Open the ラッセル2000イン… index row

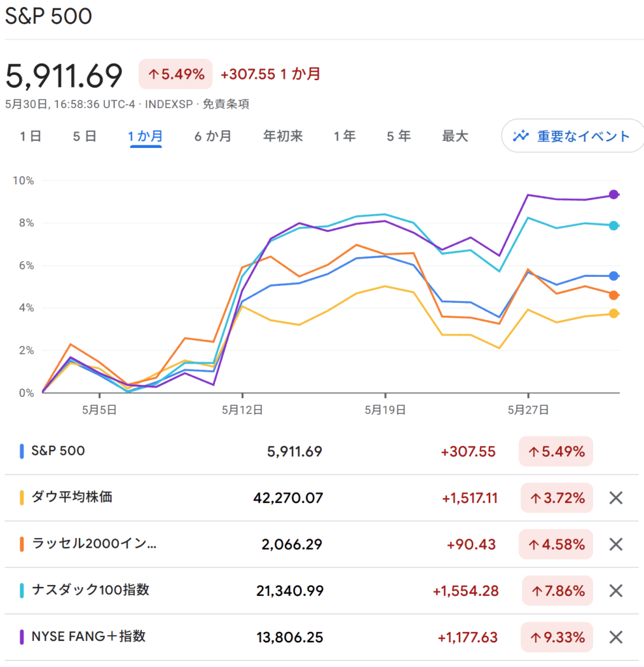pyautogui.click(x=322, y=544)
